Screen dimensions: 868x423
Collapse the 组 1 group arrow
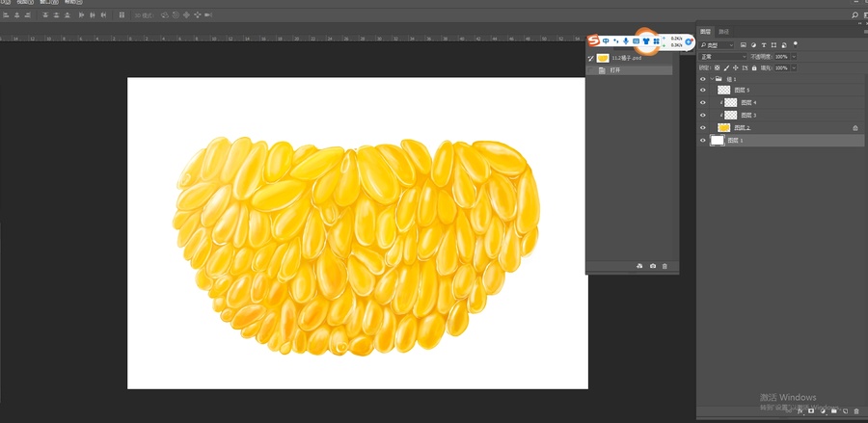712,79
